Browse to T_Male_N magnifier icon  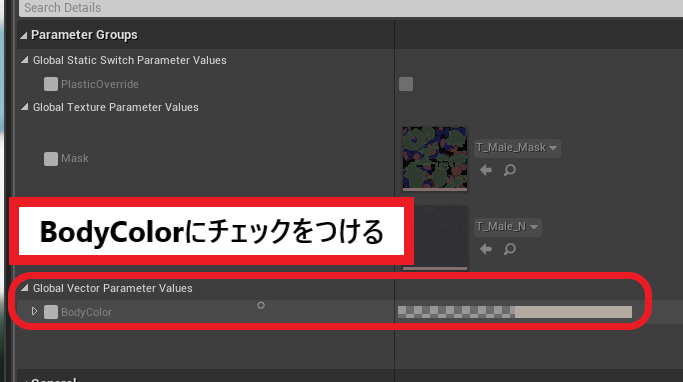point(510,249)
